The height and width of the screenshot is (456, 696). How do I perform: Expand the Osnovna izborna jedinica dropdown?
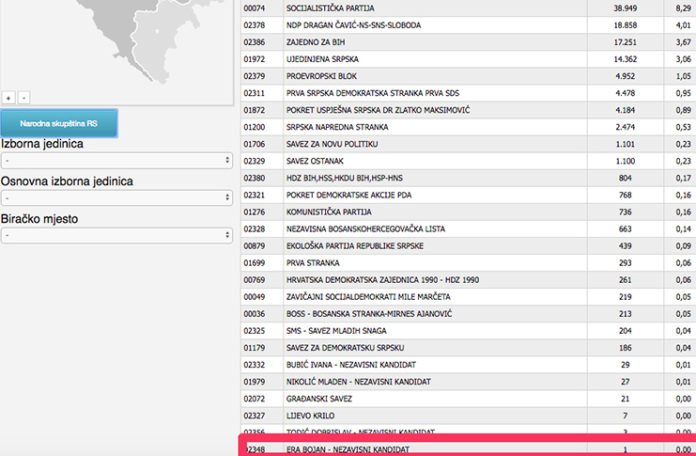coord(116,197)
